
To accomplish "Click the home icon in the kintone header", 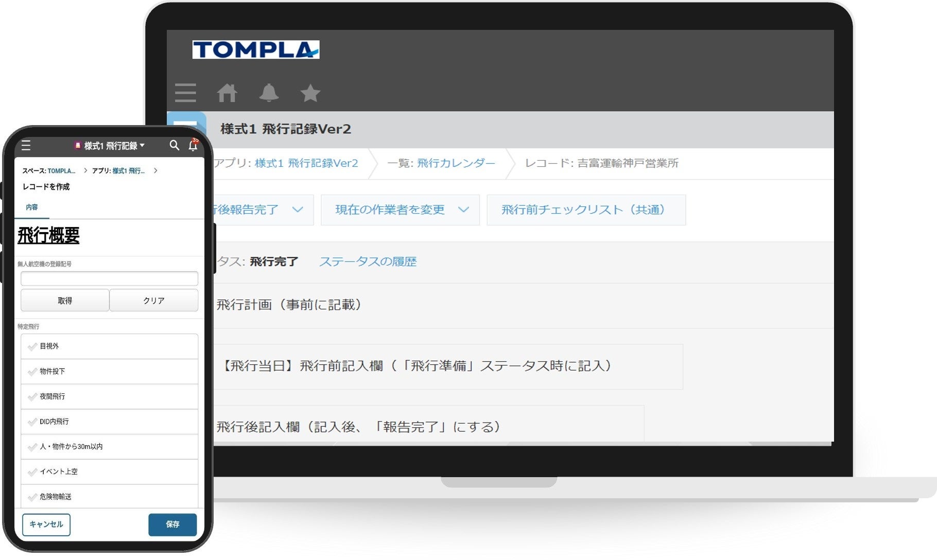I will (228, 93).
